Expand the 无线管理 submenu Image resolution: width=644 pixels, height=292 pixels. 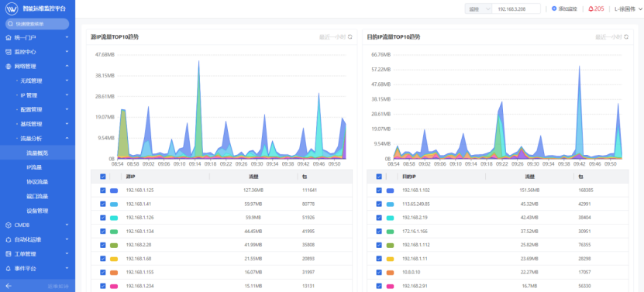[37, 81]
